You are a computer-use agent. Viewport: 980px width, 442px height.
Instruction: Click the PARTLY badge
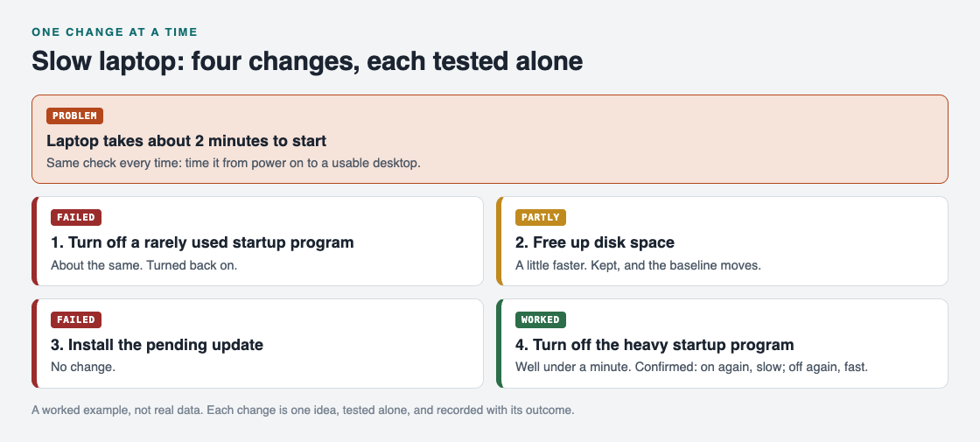pos(541,218)
